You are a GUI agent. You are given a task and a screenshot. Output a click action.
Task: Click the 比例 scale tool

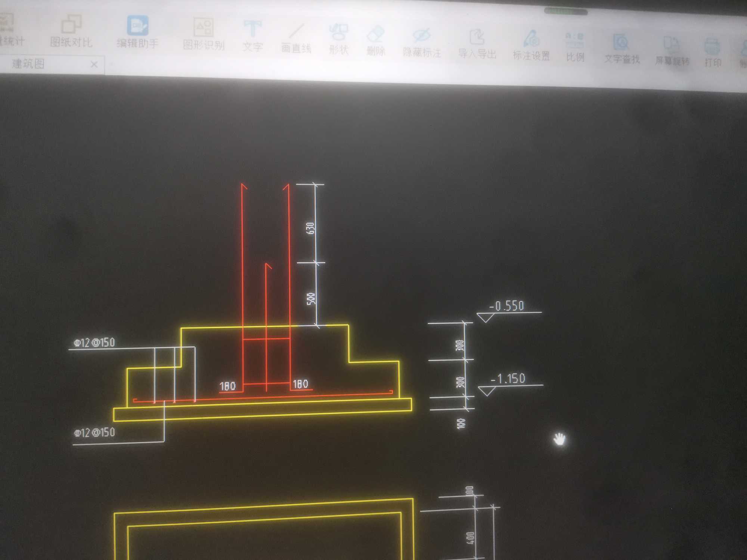(575, 47)
